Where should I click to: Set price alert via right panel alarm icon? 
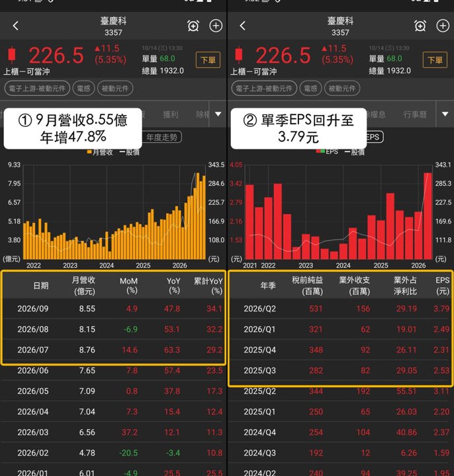[420, 26]
